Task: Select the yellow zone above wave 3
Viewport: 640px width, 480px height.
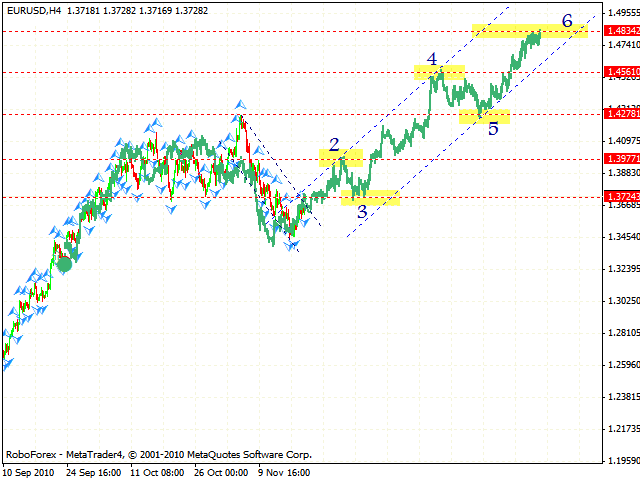Action: click(370, 197)
